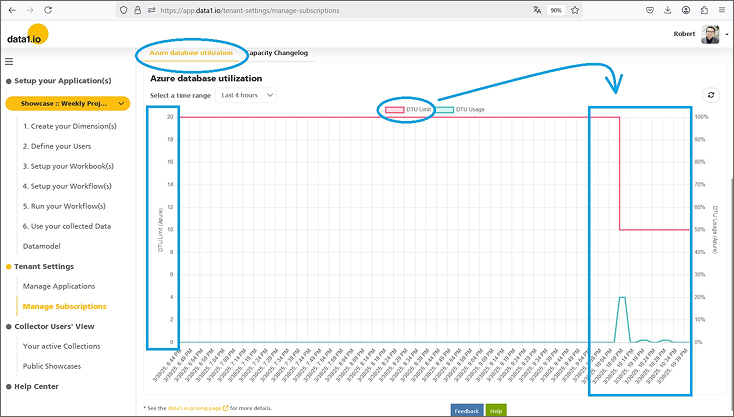Toggle the sidebar hamburger menu
This screenshot has width=734, height=417.
coord(9,61)
